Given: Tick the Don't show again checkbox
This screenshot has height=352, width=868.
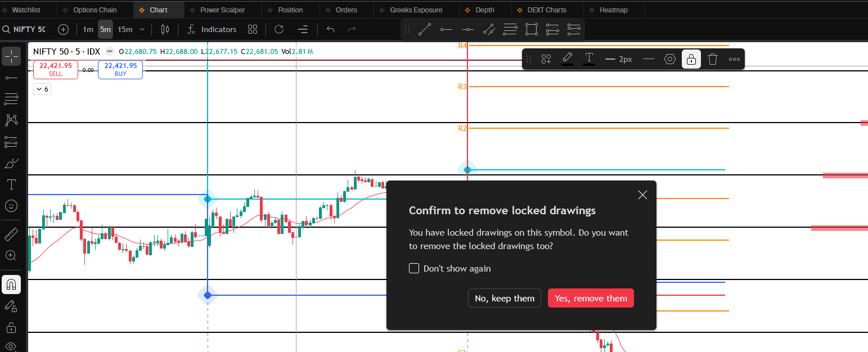Looking at the screenshot, I should point(414,268).
